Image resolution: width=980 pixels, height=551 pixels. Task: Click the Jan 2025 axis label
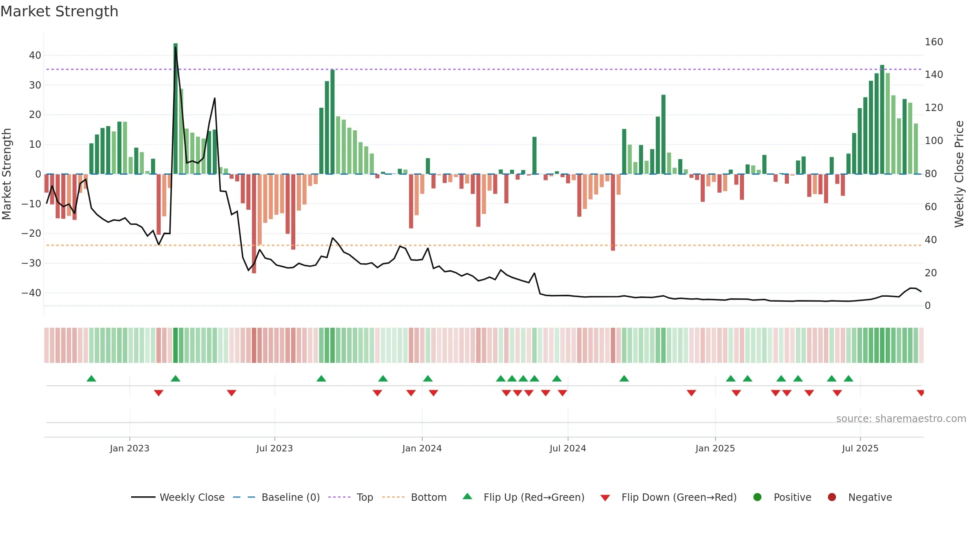pyautogui.click(x=715, y=448)
